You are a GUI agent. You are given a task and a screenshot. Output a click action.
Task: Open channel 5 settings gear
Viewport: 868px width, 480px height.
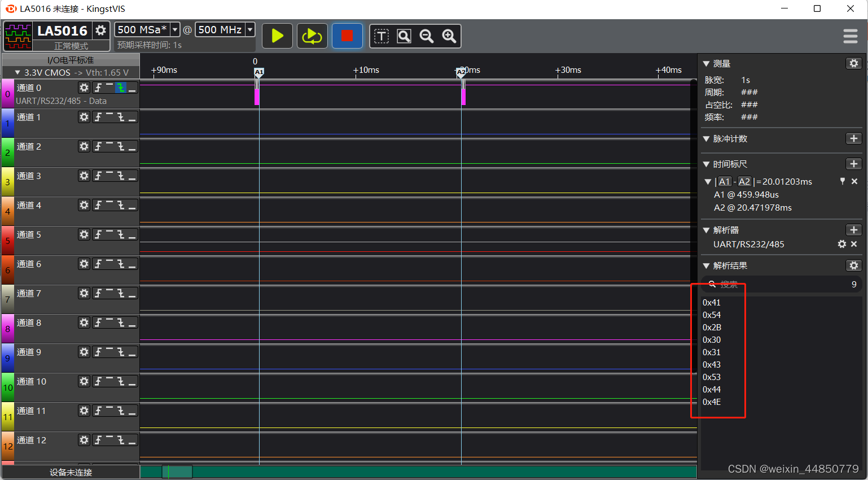(x=84, y=234)
